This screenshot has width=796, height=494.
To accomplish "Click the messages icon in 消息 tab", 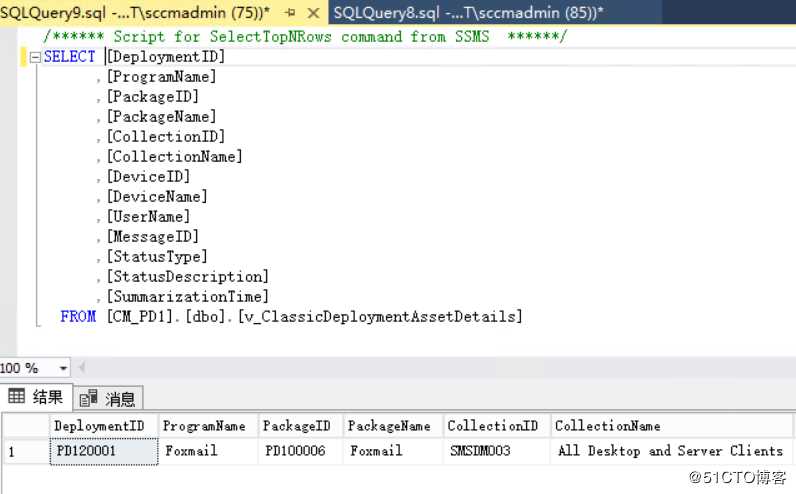I will 88,398.
